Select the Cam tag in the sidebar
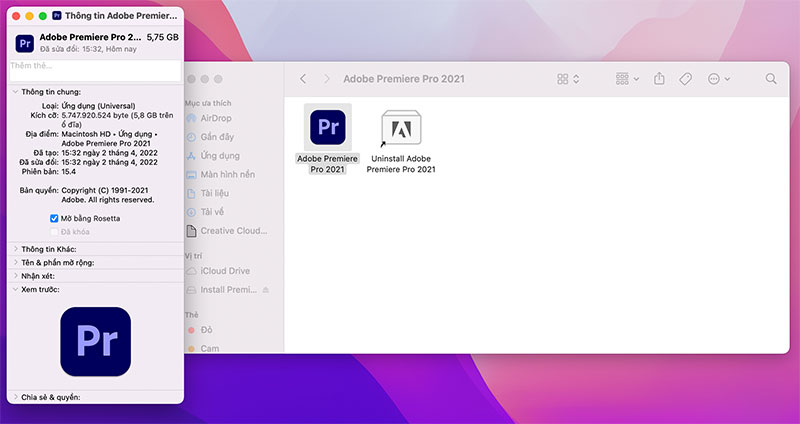800x424 pixels. (x=210, y=348)
